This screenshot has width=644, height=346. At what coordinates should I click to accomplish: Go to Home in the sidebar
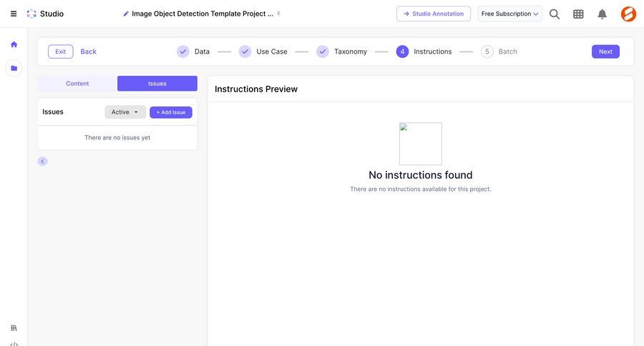14,44
